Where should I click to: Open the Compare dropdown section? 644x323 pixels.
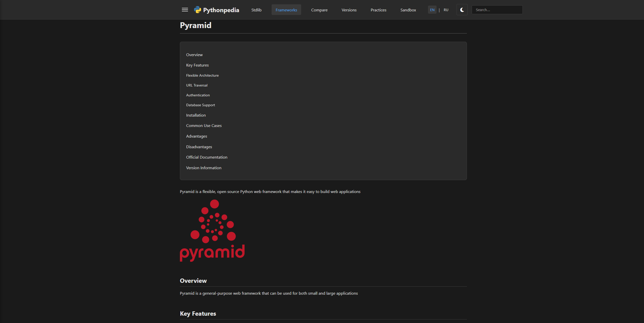(319, 10)
